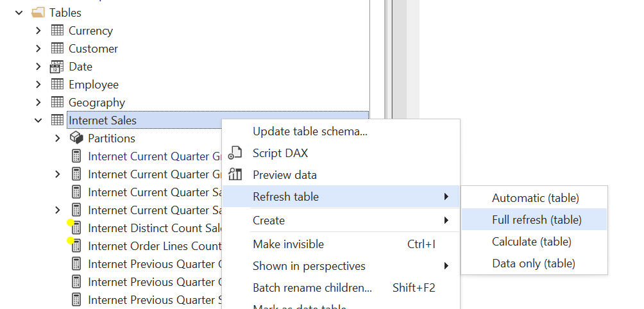Expand the Partitions node
Viewport: 644px width, 309px height.
click(58, 138)
